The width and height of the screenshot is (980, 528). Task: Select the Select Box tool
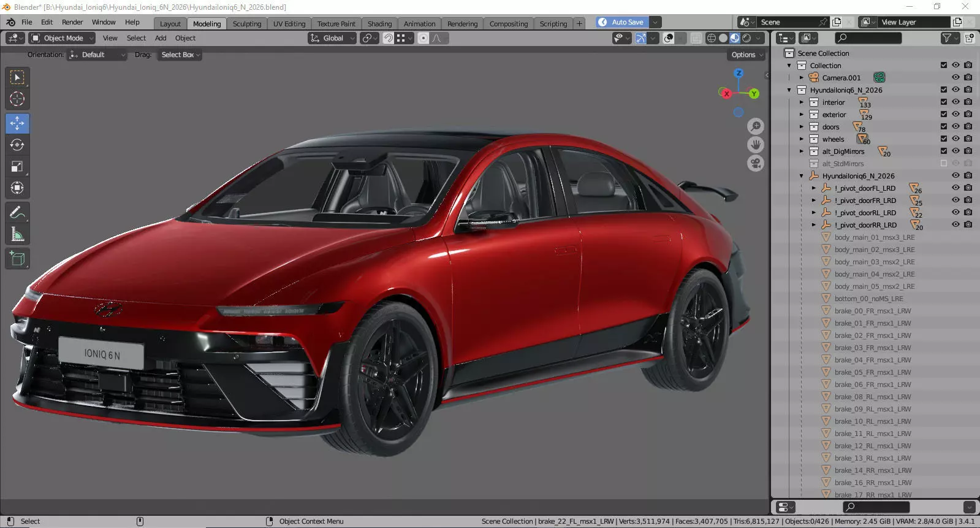click(x=17, y=77)
